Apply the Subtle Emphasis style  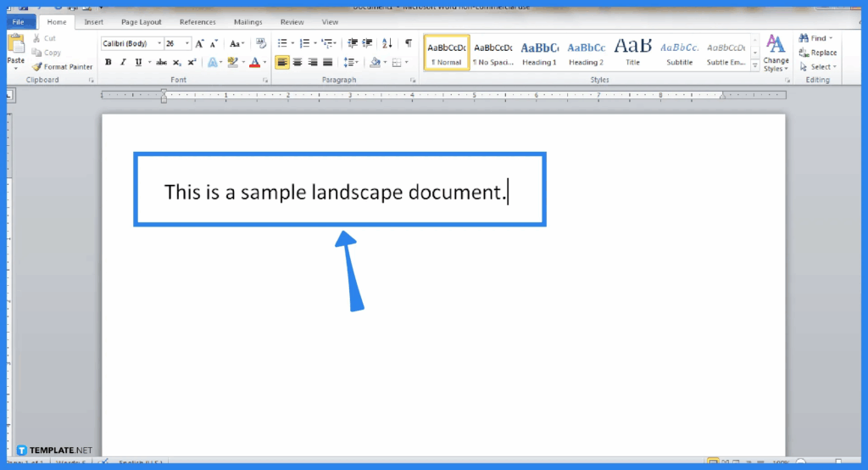726,53
